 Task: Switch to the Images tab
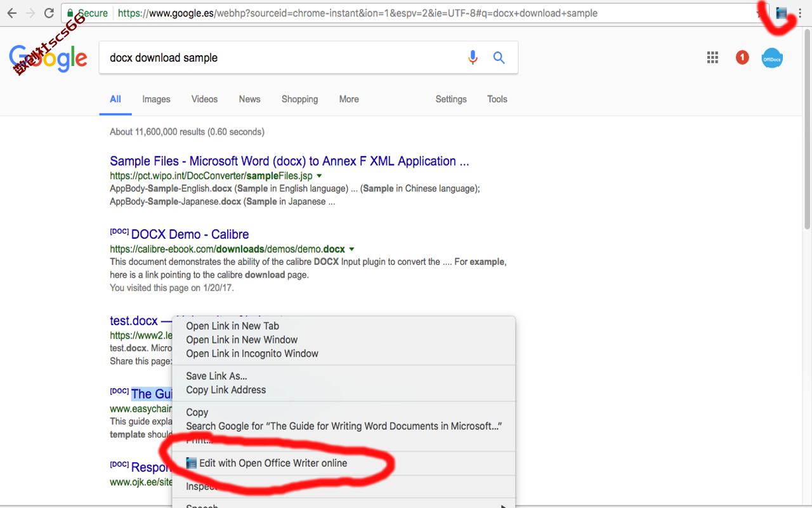tap(156, 99)
